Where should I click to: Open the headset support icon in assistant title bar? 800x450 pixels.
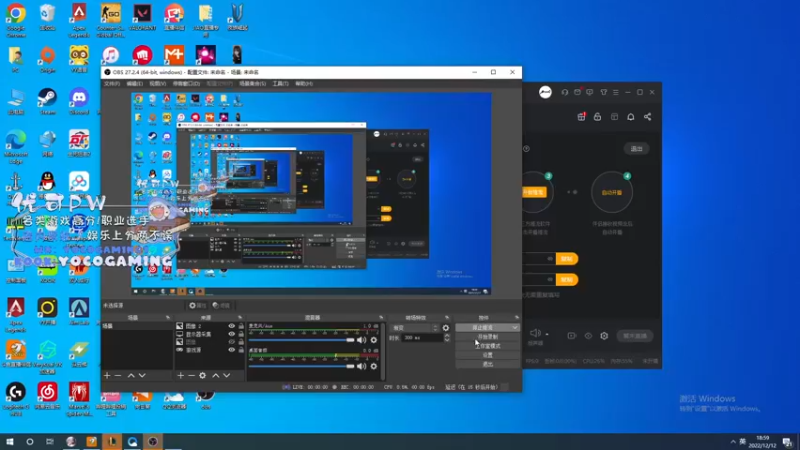[565, 92]
